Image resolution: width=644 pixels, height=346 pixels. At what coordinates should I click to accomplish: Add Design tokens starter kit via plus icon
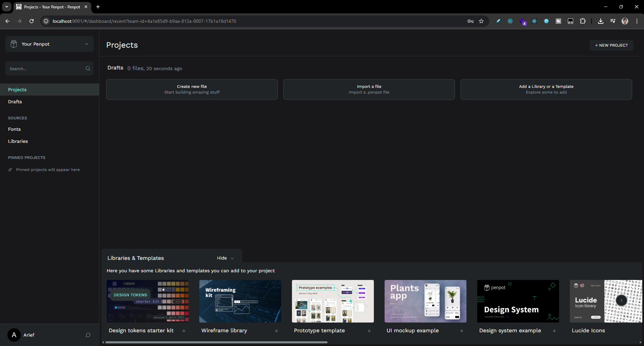point(184,331)
